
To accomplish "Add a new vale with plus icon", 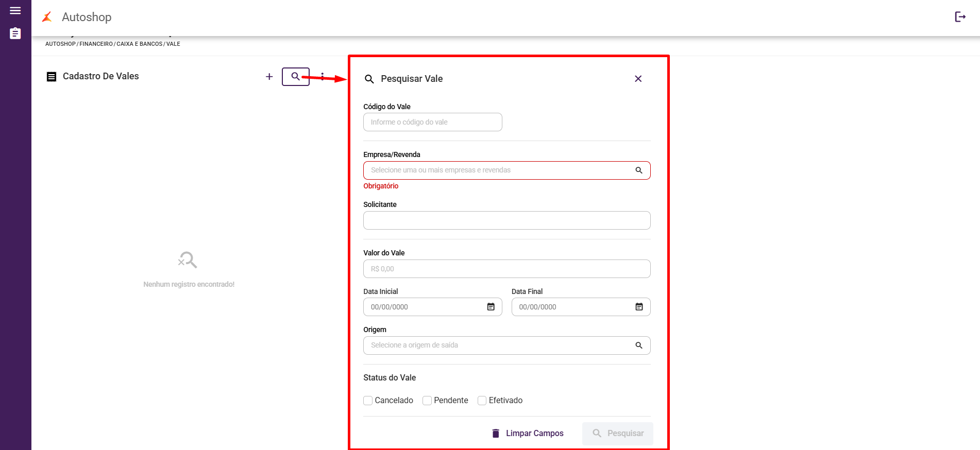I will pyautogui.click(x=269, y=77).
